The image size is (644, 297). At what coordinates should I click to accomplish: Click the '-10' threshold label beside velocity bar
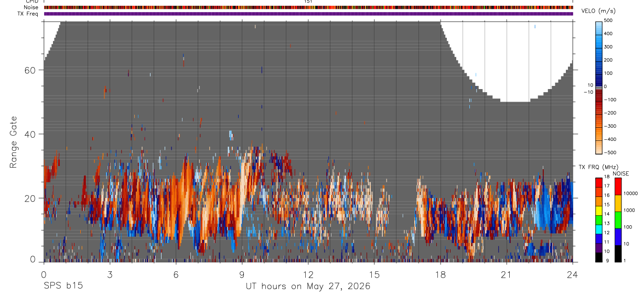pyautogui.click(x=588, y=92)
